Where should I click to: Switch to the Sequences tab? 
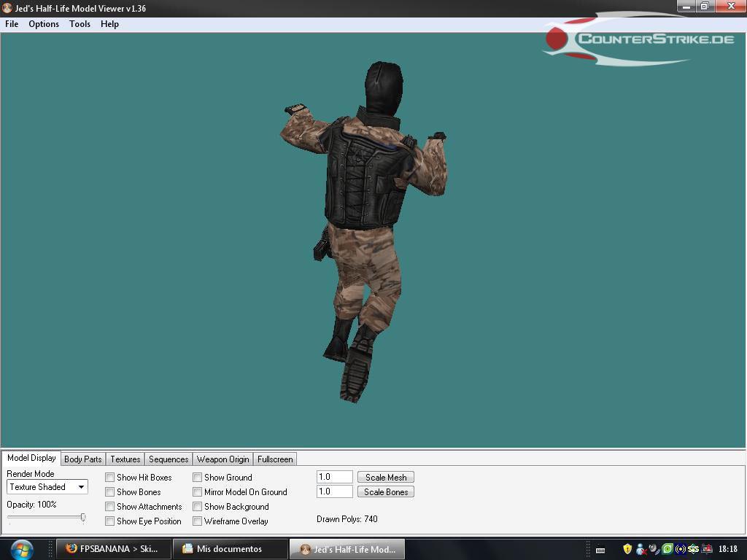click(169, 459)
